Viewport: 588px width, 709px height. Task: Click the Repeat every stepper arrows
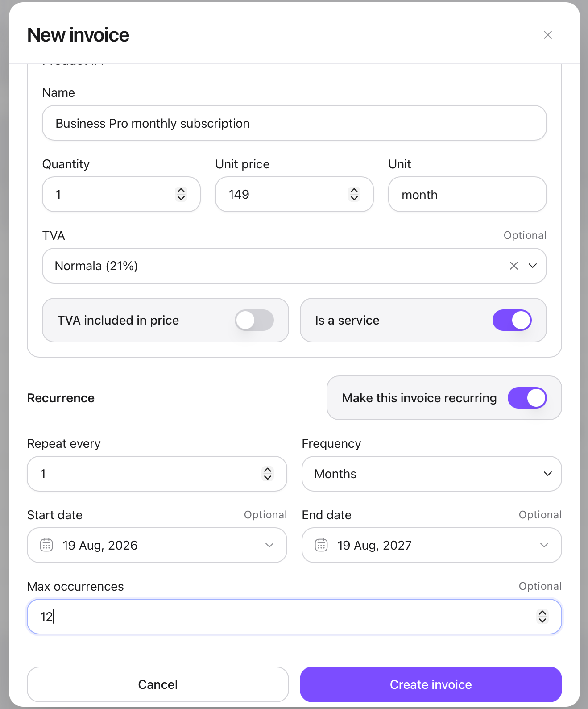coord(267,474)
